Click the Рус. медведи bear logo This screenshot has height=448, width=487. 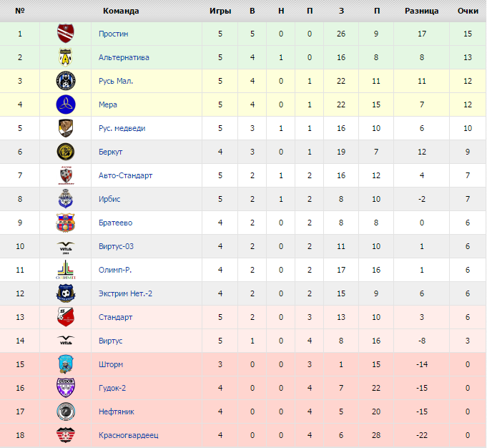66,128
